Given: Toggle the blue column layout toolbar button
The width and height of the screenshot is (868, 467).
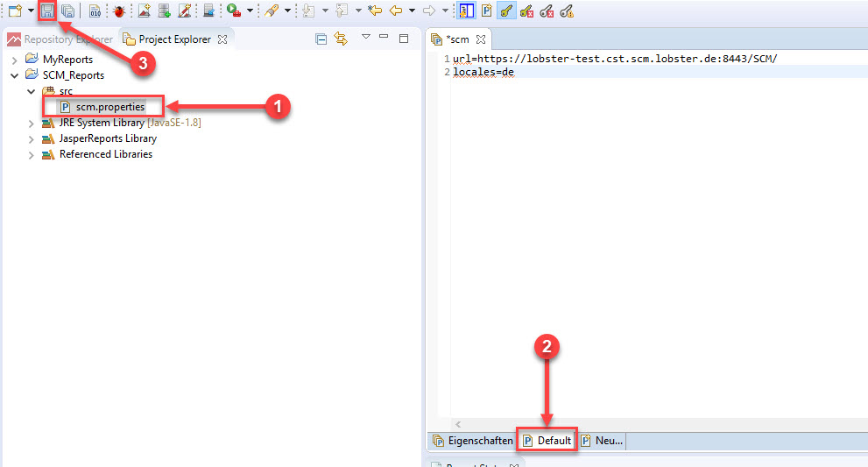Looking at the screenshot, I should (x=467, y=11).
